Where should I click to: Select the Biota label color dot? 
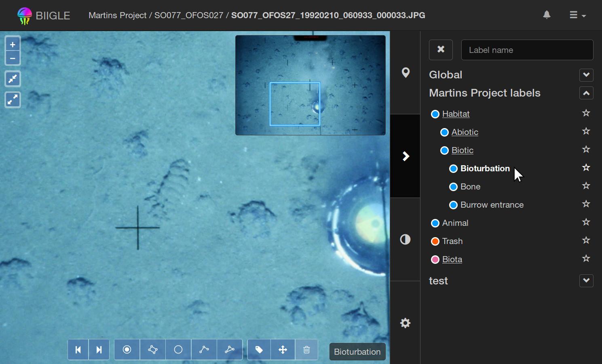[x=435, y=260]
